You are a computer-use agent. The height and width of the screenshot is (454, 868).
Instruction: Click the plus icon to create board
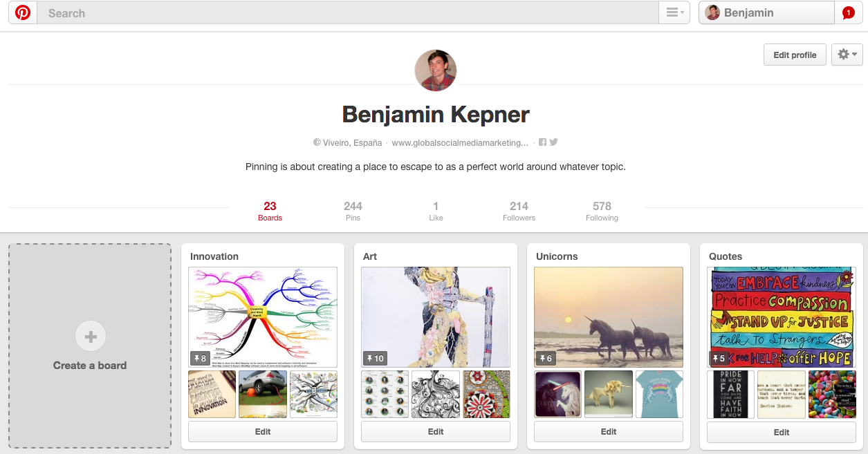pos(90,337)
